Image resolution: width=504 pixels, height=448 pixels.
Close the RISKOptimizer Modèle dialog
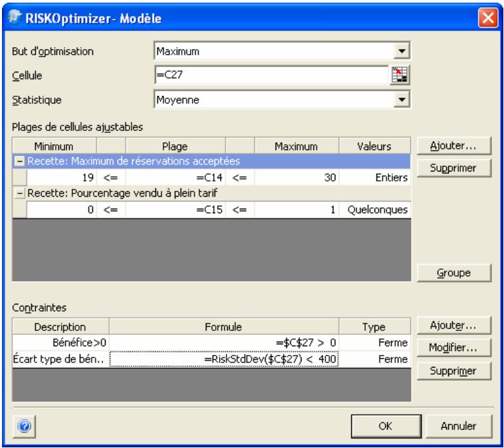488,17
